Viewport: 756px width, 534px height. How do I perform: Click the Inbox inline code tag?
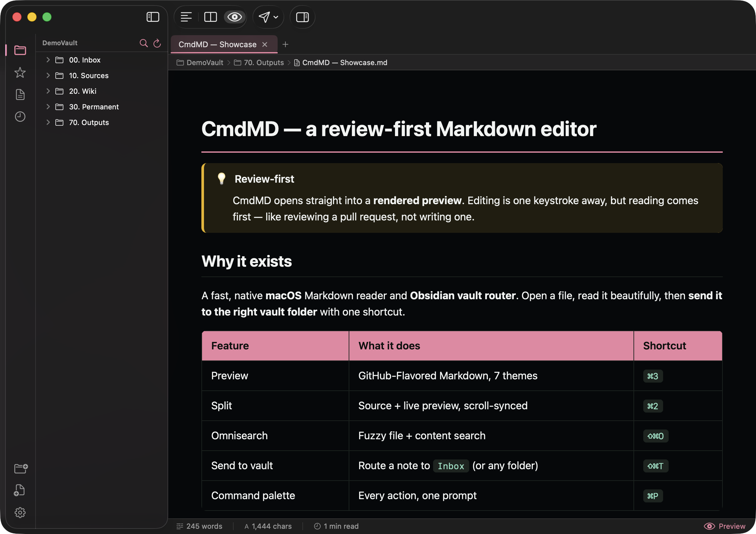[x=451, y=466]
